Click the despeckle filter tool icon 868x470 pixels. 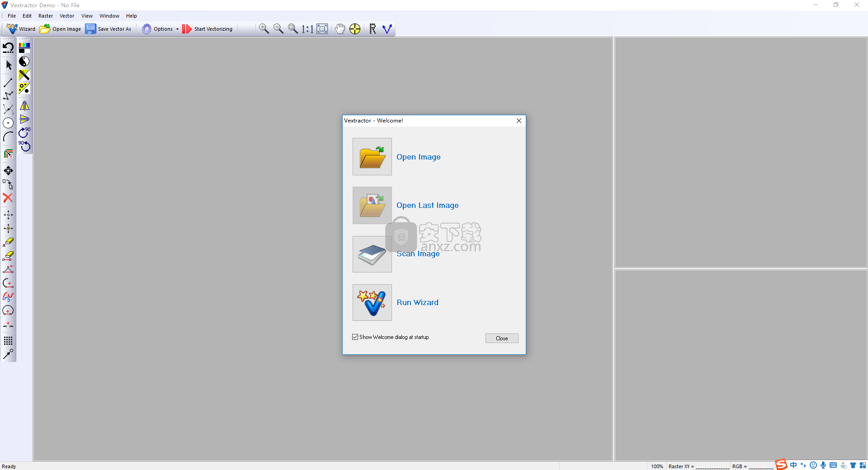(24, 75)
